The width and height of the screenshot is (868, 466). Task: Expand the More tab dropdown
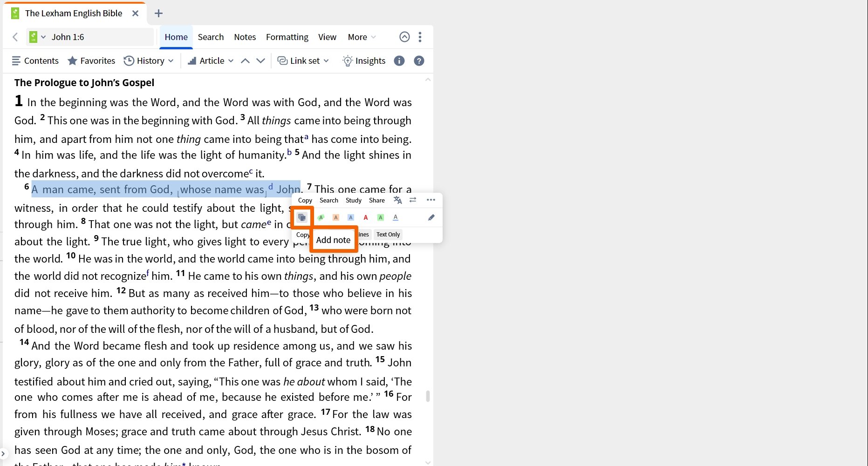click(362, 37)
